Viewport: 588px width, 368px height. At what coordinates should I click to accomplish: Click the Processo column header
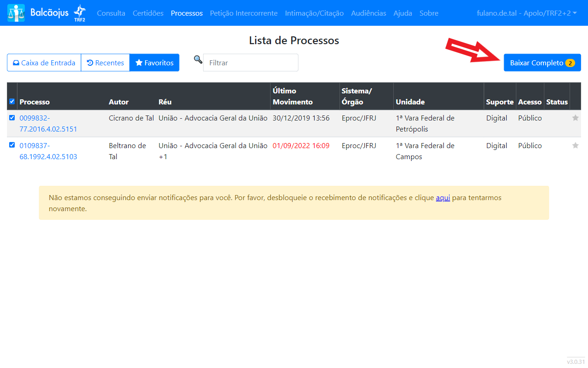(34, 102)
